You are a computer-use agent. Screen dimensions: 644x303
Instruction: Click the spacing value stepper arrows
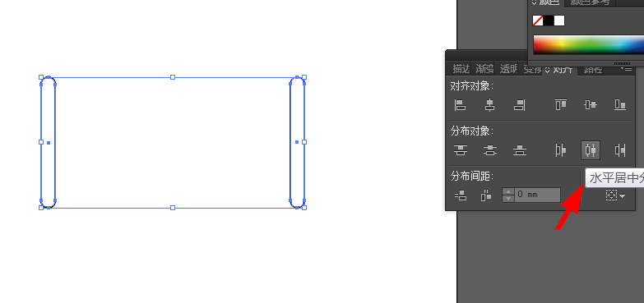[x=508, y=195]
